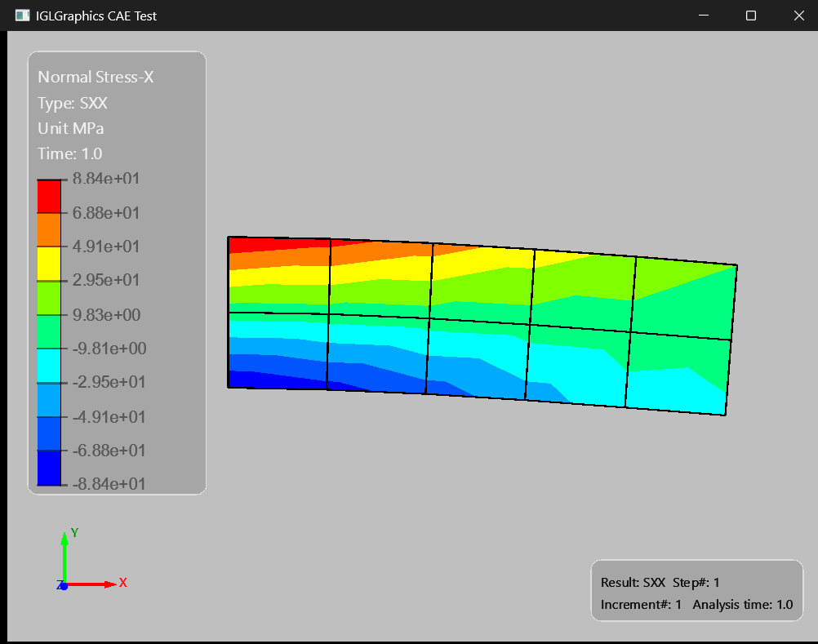Click the -9.81e+00 legend value
The width and height of the screenshot is (818, 644).
coord(109,349)
